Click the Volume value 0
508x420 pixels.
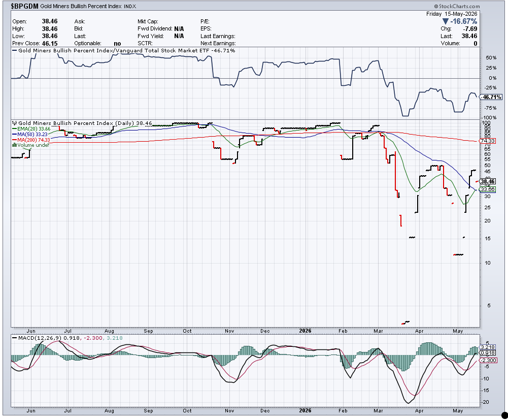point(476,44)
